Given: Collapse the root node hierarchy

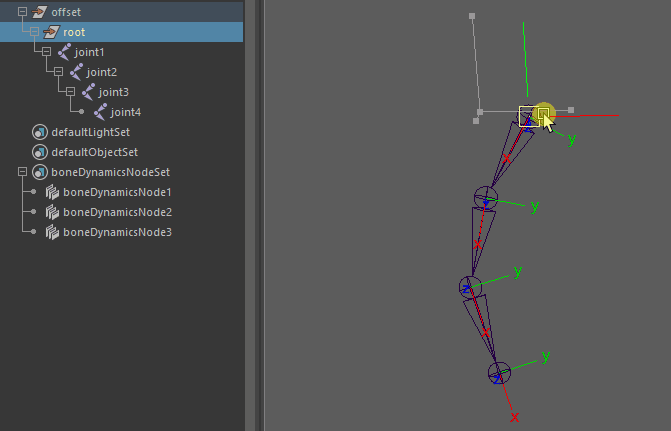Looking at the screenshot, I should click(x=34, y=32).
